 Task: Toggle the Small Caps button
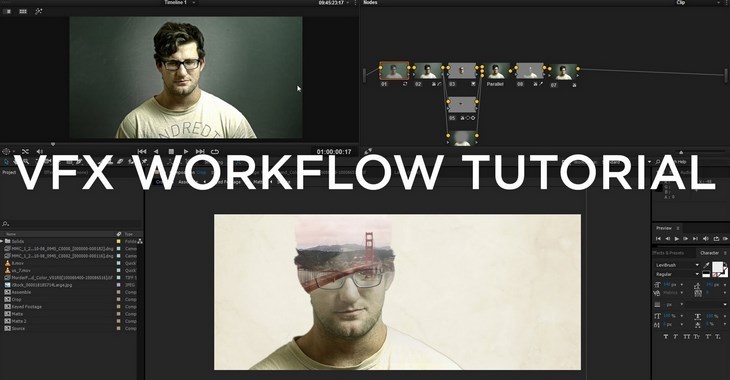click(697, 336)
